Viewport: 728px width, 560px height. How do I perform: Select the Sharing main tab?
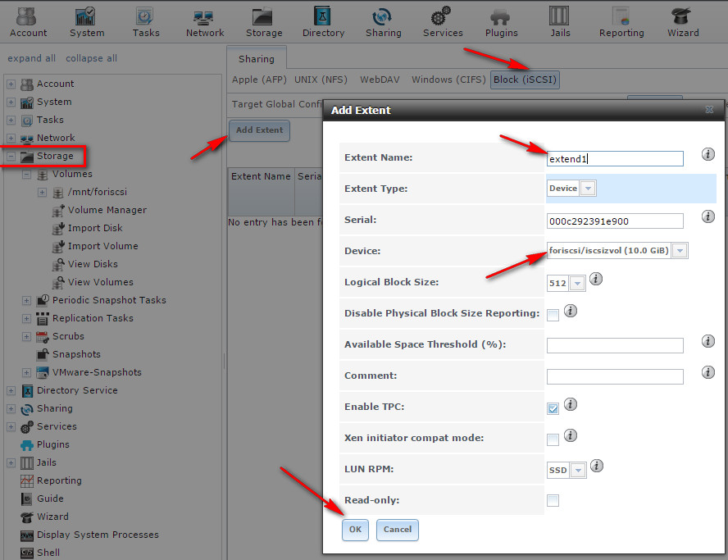click(257, 59)
